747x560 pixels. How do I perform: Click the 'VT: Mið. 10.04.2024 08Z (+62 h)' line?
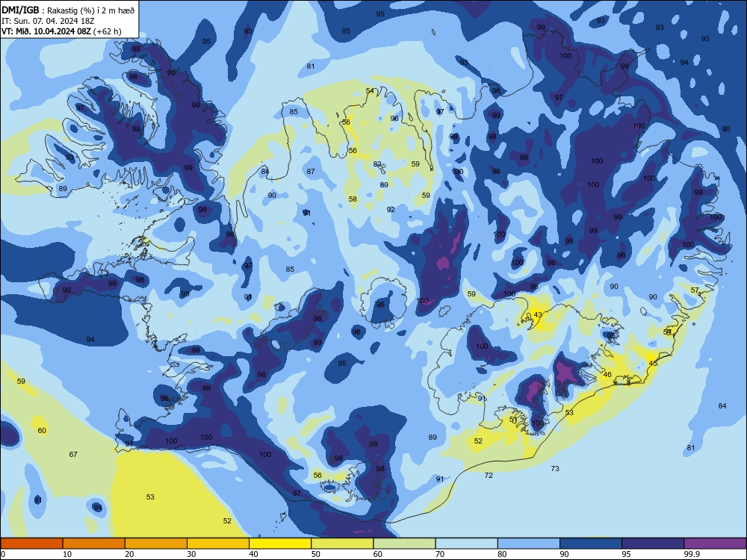pos(61,31)
